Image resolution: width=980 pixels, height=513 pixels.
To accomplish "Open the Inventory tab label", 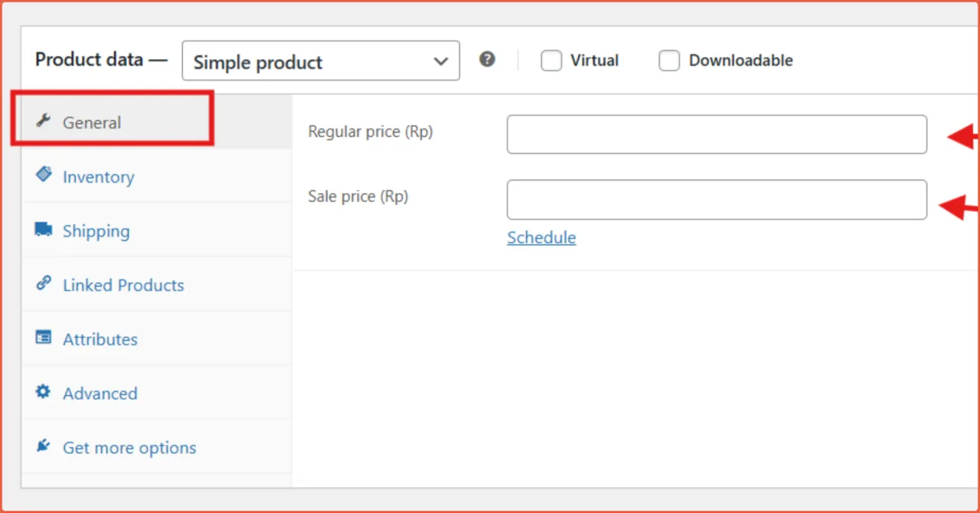I will coord(98,177).
